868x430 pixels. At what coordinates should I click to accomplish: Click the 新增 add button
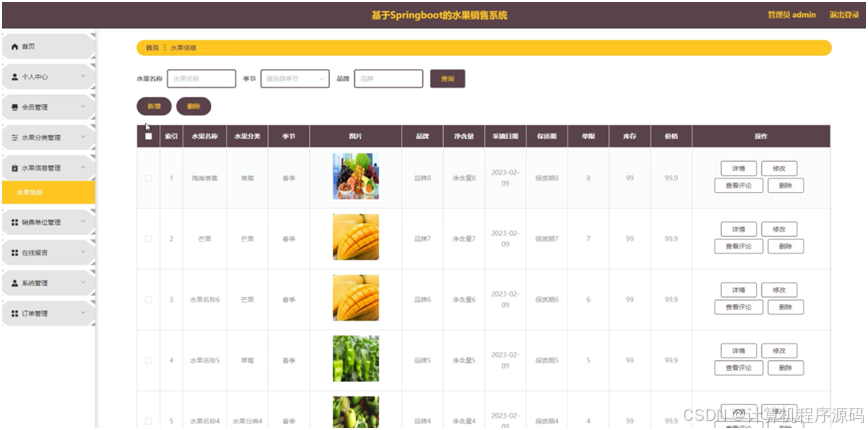154,106
